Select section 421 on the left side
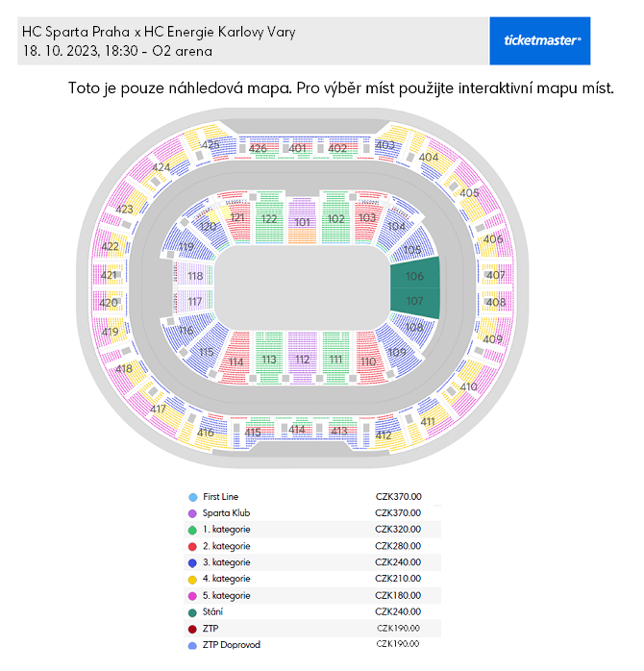The height and width of the screenshot is (671, 644). click(109, 276)
